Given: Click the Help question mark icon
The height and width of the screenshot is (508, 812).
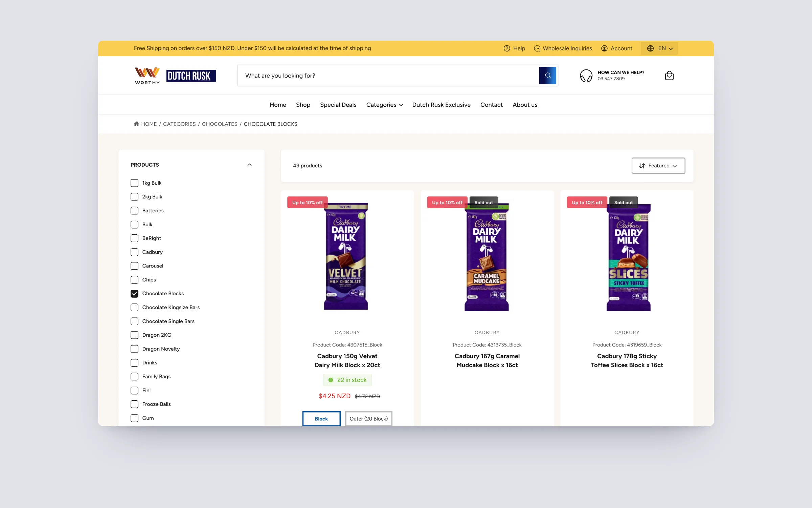Looking at the screenshot, I should (506, 48).
